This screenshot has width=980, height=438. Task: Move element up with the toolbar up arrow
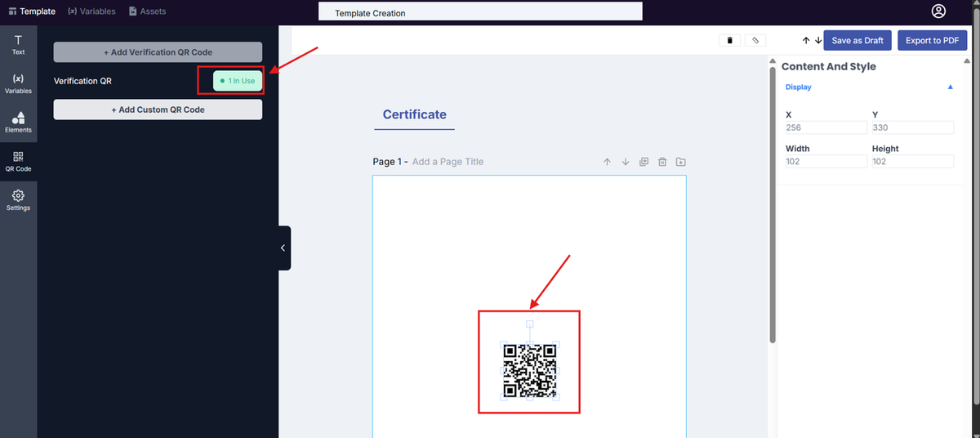[806, 40]
